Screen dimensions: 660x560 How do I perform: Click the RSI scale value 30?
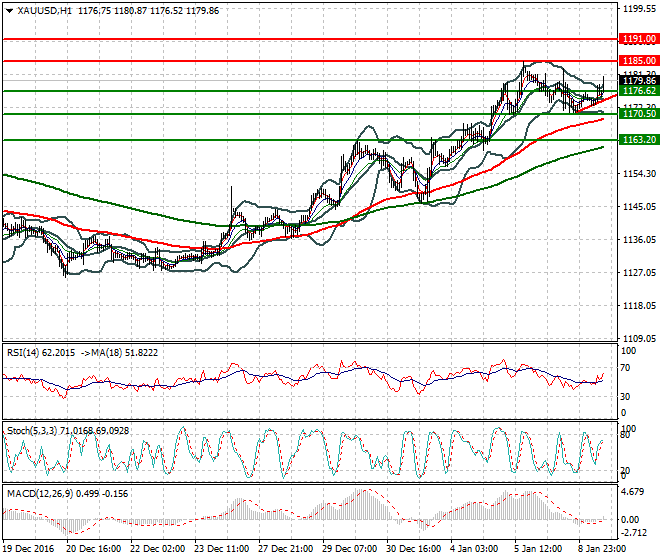(x=626, y=397)
